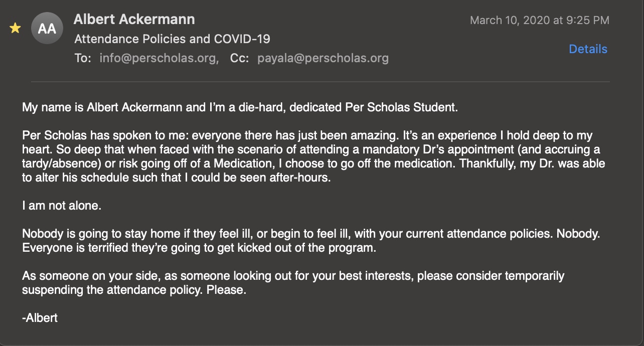Click the Cc: field label

tap(240, 58)
